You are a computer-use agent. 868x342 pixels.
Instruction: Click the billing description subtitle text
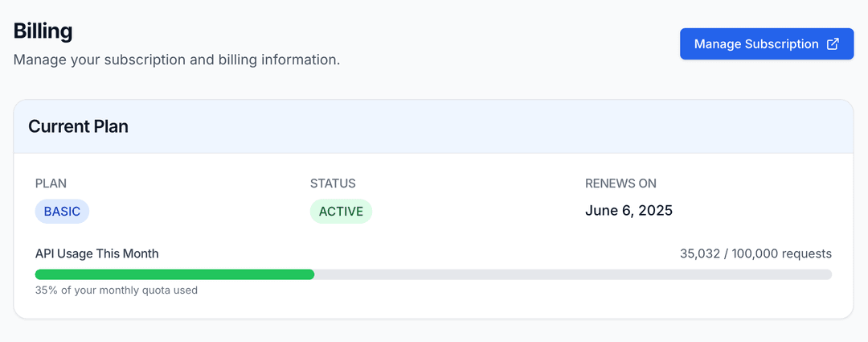(x=177, y=60)
